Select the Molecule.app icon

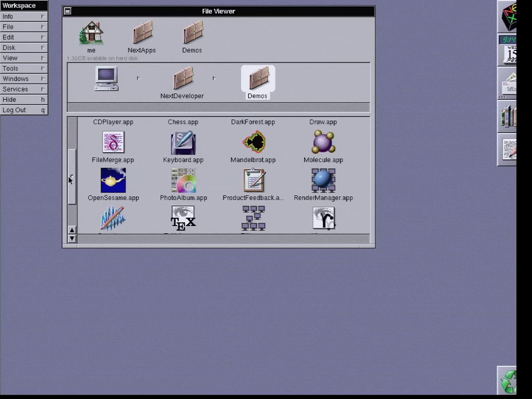(323, 142)
